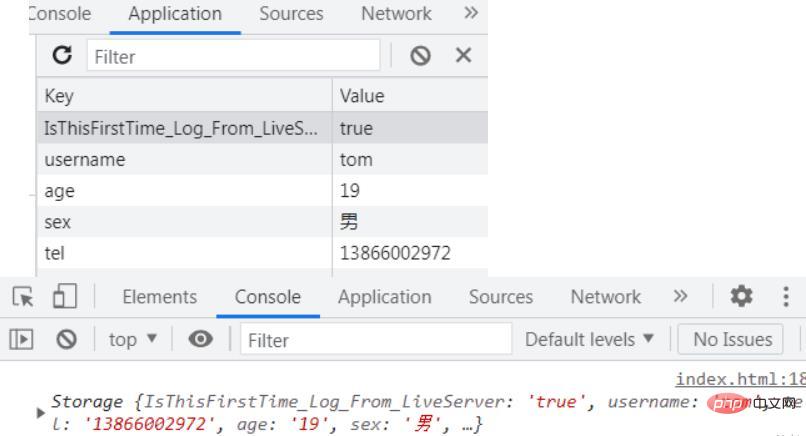The height and width of the screenshot is (436, 806).
Task: Clear all storage entries icon
Action: (421, 56)
